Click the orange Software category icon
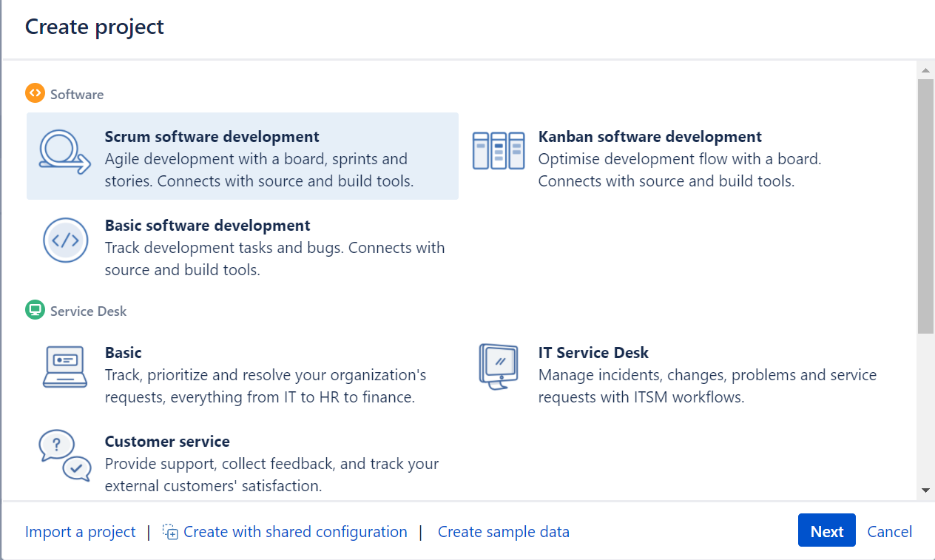Screen dimensions: 935x560 tap(35, 93)
